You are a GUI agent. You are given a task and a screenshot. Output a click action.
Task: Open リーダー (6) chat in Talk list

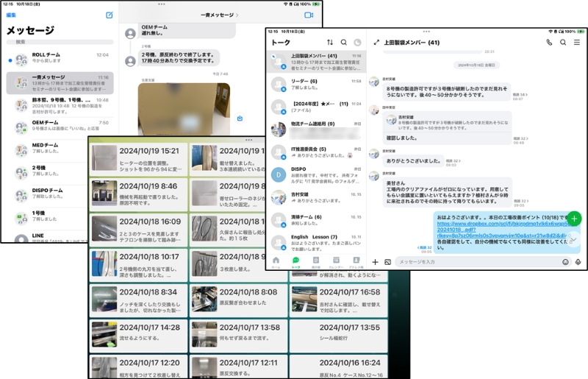pyautogui.click(x=316, y=85)
